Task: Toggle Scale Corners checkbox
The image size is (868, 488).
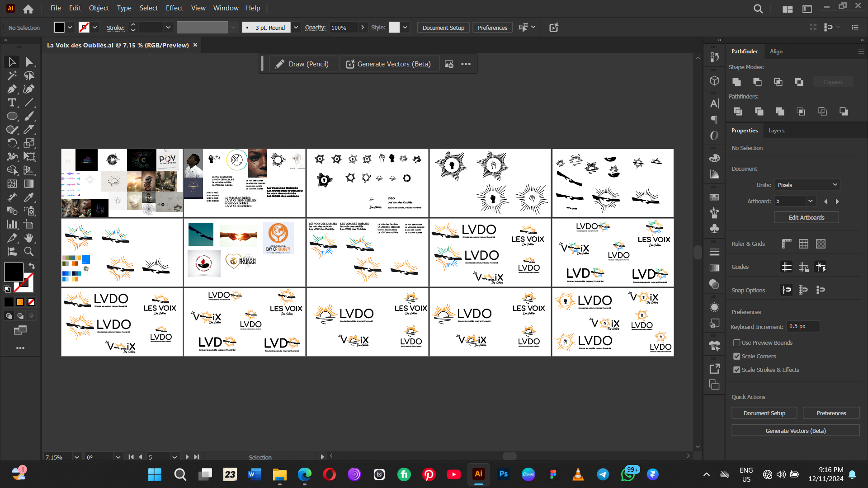Action: coord(737,357)
